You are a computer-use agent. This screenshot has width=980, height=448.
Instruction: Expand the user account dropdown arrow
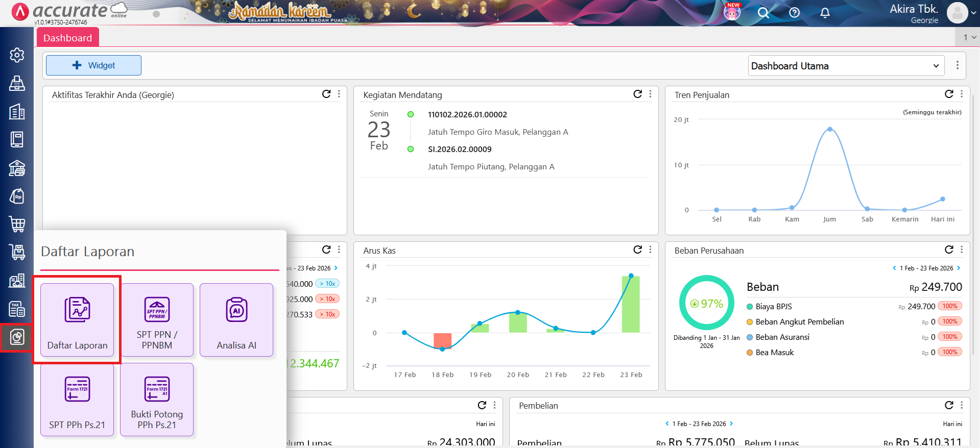pos(973,13)
